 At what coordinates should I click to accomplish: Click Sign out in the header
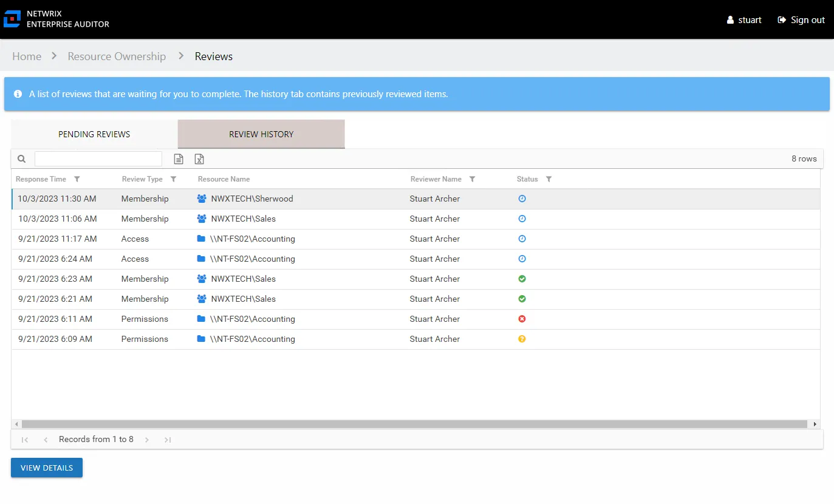[801, 20]
